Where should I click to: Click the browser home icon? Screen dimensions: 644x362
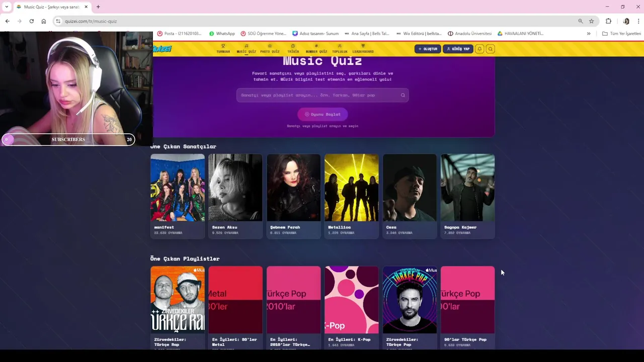(44, 21)
